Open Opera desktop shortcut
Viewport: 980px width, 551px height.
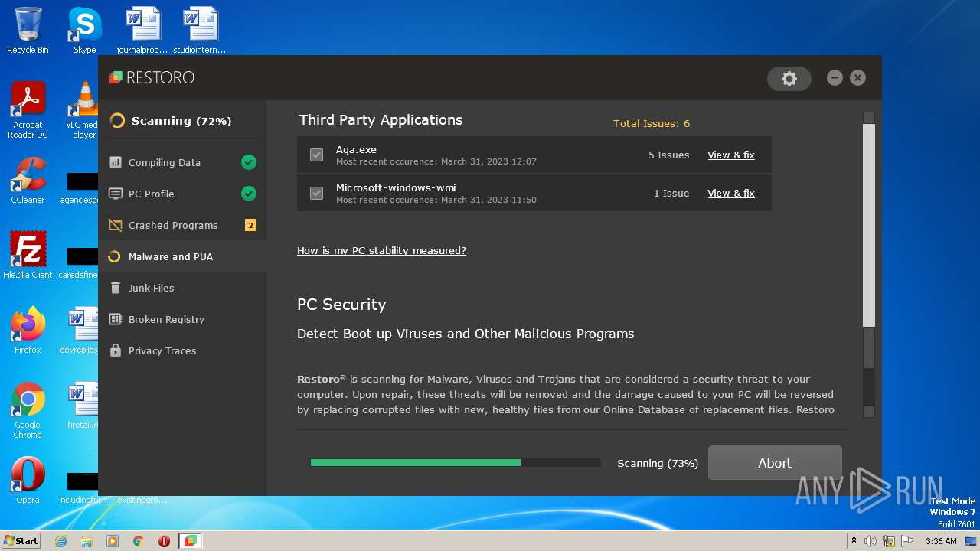coord(28,481)
